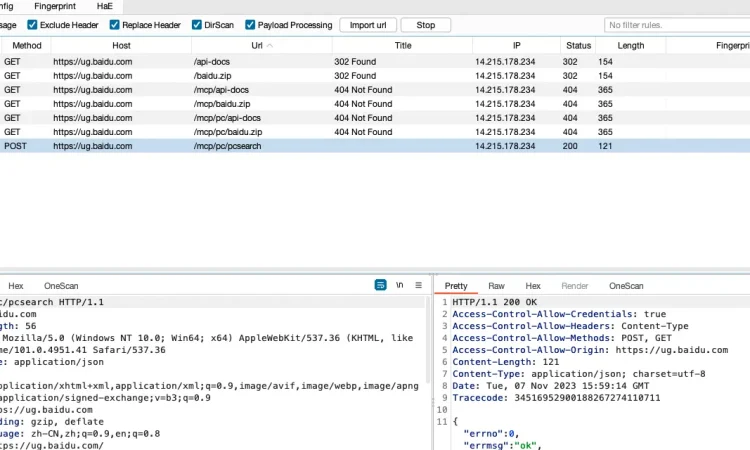Click the response Content-Type header line
The image size is (750, 450).
(x=579, y=374)
